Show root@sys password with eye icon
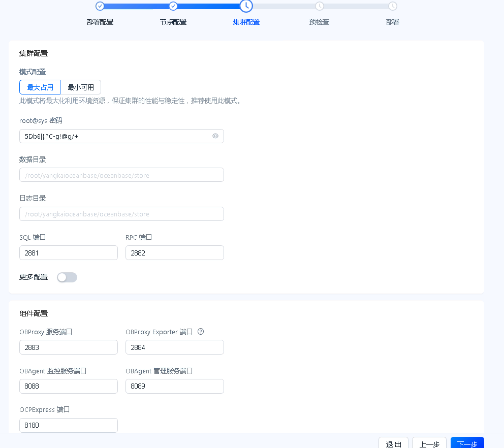Viewport: 504px width, 448px height. pyautogui.click(x=215, y=136)
